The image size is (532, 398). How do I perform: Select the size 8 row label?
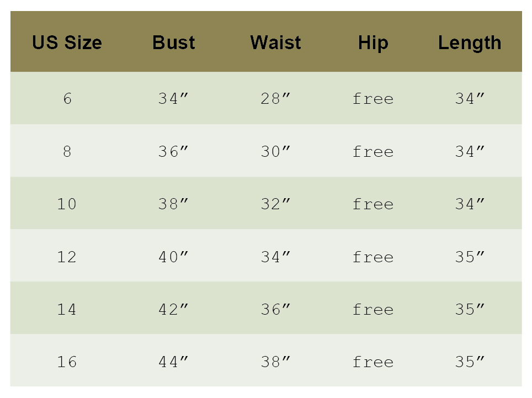[67, 151]
